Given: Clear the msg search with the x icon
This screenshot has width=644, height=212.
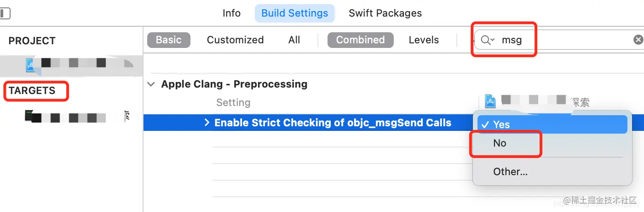Looking at the screenshot, I should pos(638,40).
